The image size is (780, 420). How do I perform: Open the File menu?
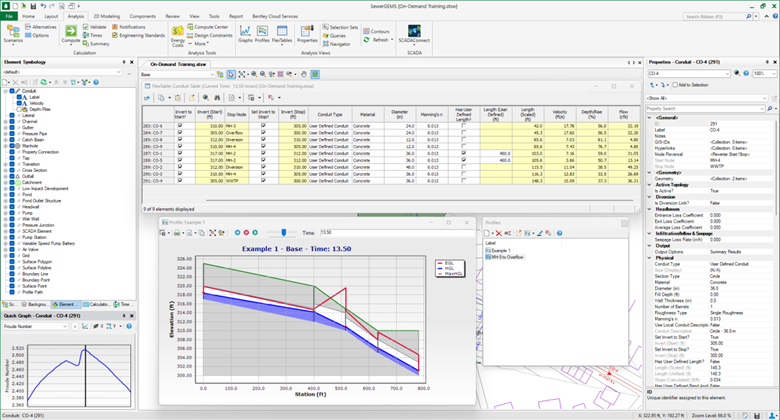coord(9,16)
